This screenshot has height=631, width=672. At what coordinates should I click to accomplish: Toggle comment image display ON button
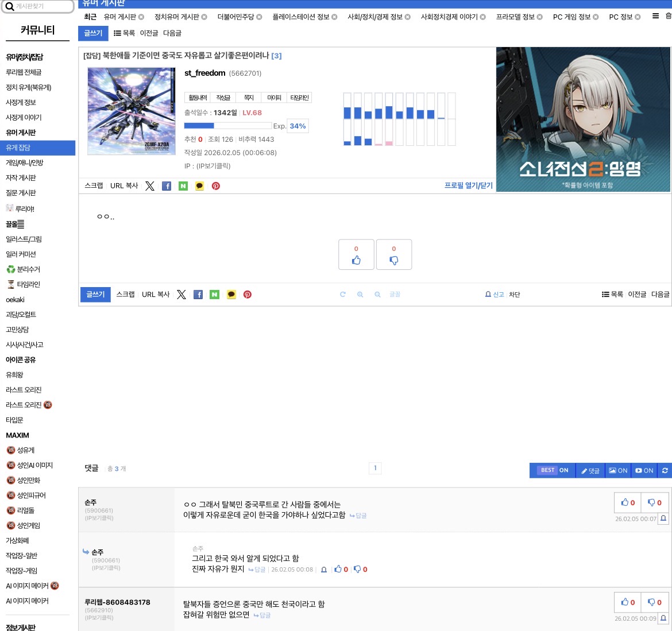click(618, 470)
